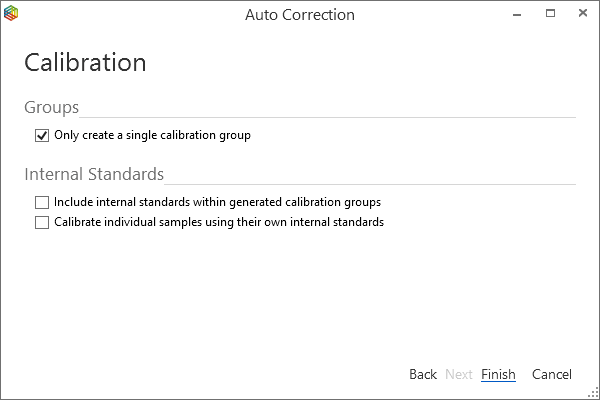Click the "Only create a single calibration group" label
Image resolution: width=600 pixels, height=400 pixels.
tap(152, 135)
